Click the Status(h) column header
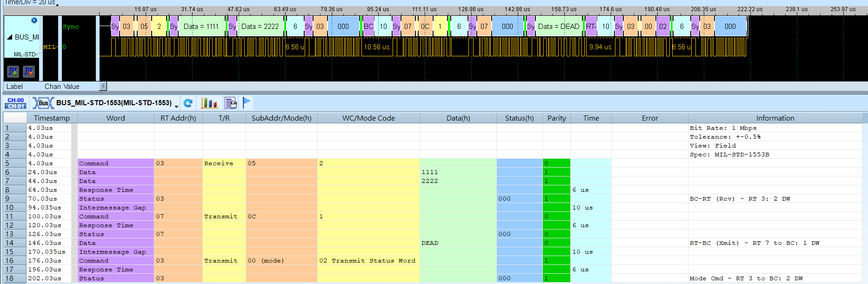 coord(520,118)
